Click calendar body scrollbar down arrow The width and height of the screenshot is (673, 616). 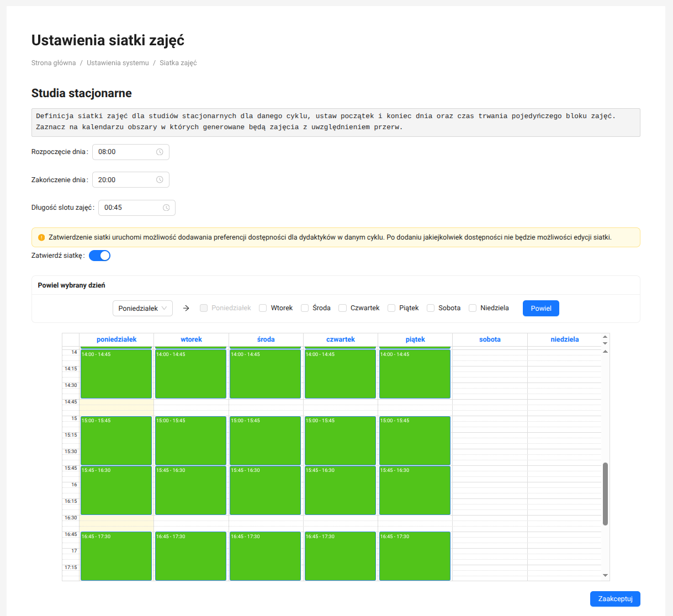[x=605, y=576]
